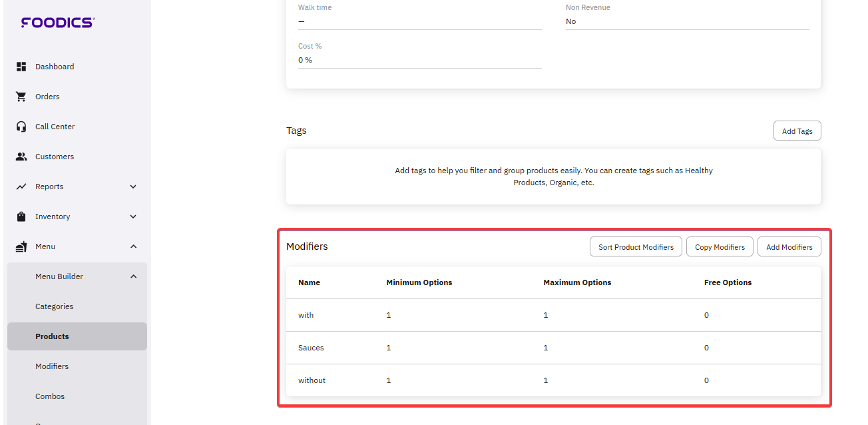Click the Sort Product Modifiers button
The height and width of the screenshot is (425, 868).
636,247
